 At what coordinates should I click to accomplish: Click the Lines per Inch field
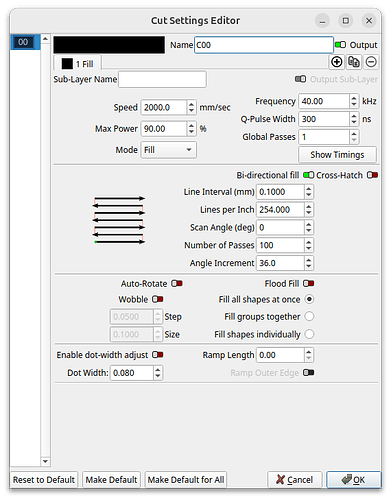tap(280, 210)
